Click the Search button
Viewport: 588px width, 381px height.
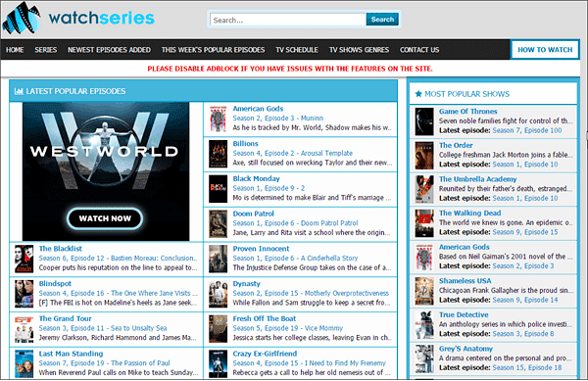[x=382, y=20]
